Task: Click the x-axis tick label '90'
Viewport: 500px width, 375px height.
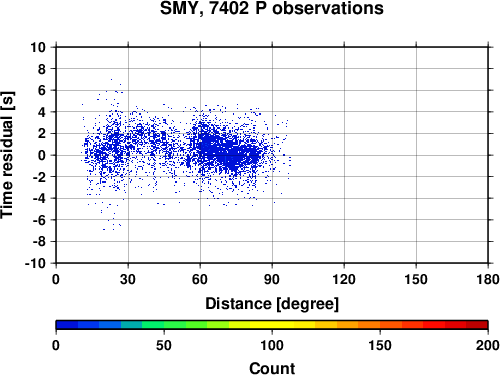Action: 272,279
